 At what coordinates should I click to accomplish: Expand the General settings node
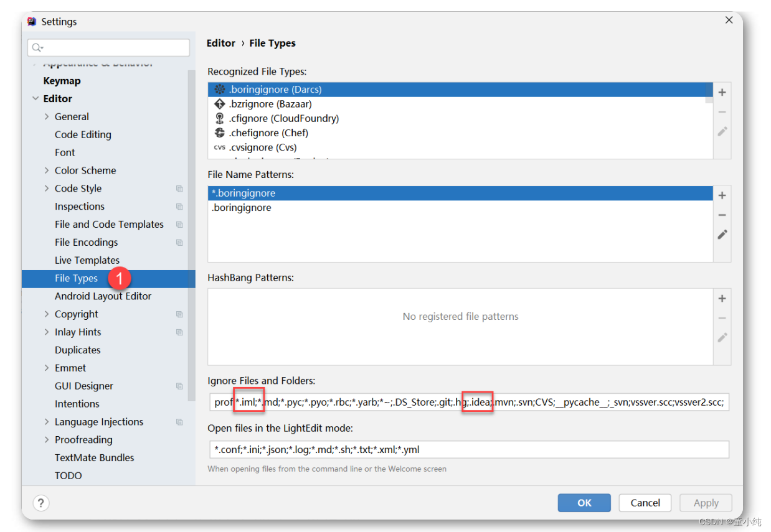[x=47, y=117]
